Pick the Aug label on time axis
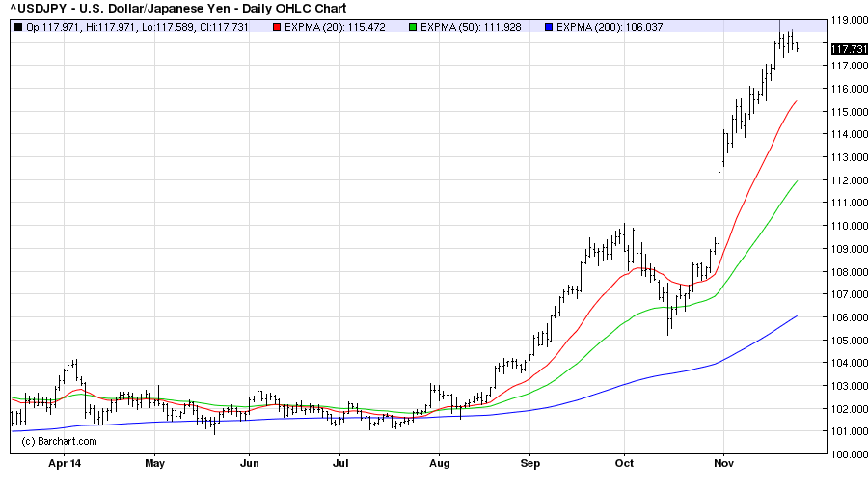 coord(439,463)
